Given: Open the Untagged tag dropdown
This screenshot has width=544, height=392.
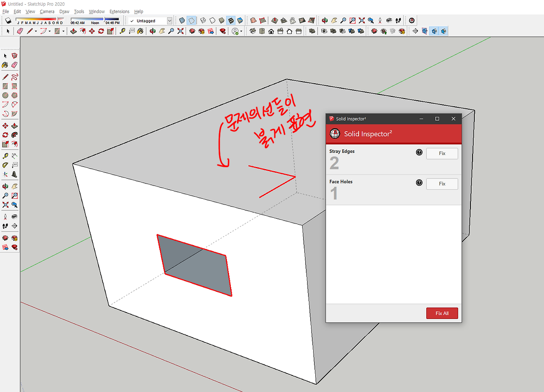Looking at the screenshot, I should 170,20.
